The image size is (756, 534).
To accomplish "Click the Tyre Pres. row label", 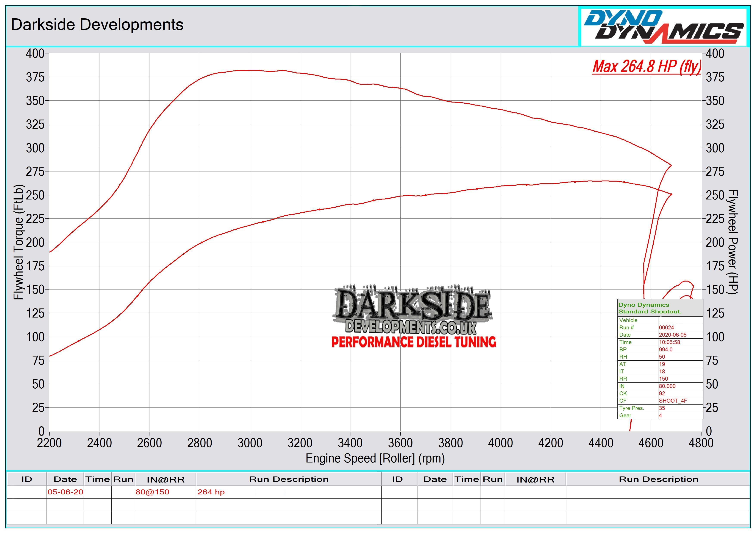I will pyautogui.click(x=631, y=408).
